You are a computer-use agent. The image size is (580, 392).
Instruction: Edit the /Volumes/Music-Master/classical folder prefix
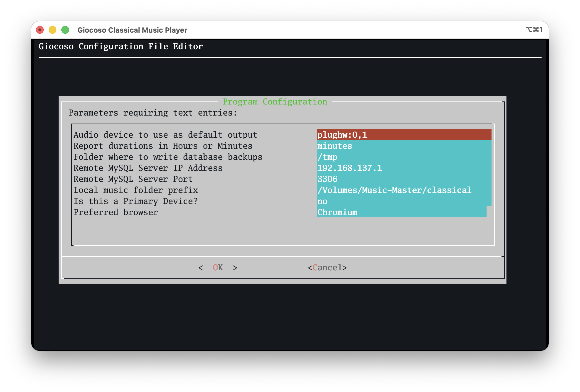[404, 190]
